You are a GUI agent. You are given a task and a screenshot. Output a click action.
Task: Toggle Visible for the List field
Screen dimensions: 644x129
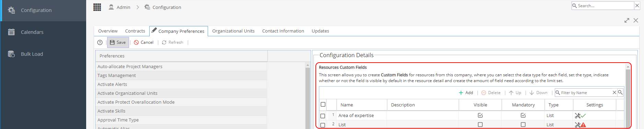coord(480,125)
